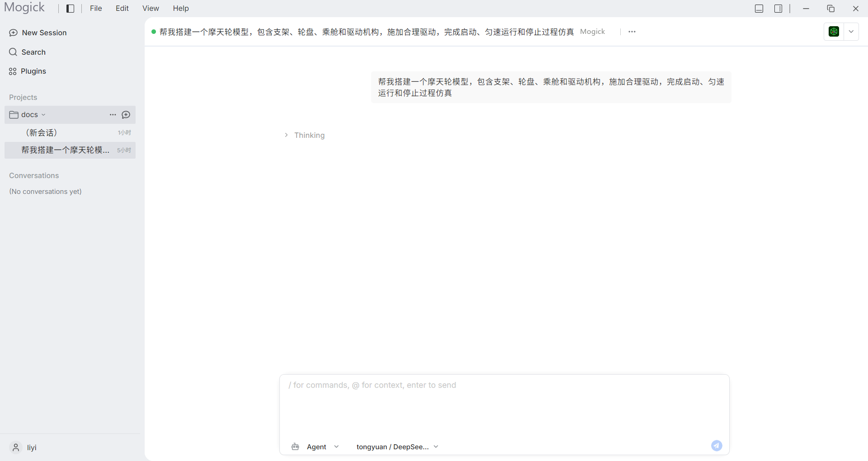Screen dimensions: 868x461
Task: Open the View menu
Action: [151, 9]
